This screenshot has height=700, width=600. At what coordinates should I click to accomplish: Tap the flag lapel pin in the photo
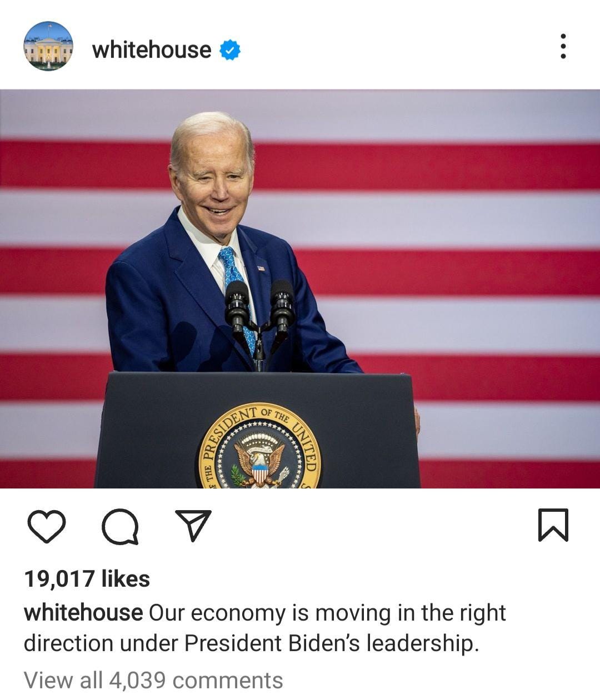point(261,269)
